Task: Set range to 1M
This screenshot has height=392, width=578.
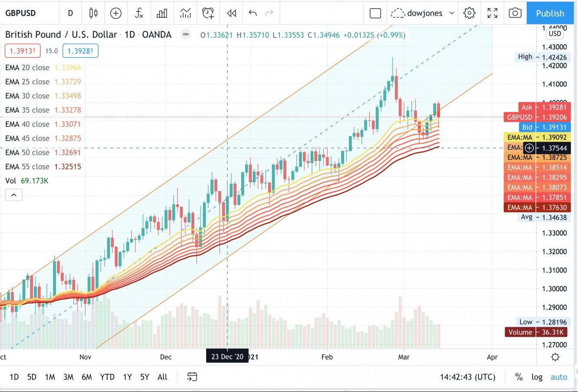Action: pyautogui.click(x=50, y=377)
